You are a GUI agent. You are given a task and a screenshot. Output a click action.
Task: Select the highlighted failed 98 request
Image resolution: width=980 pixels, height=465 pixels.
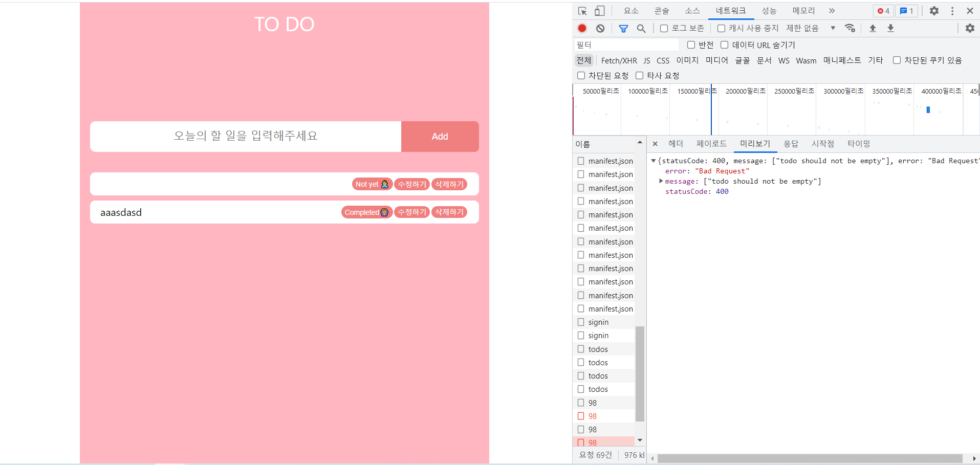point(604,442)
